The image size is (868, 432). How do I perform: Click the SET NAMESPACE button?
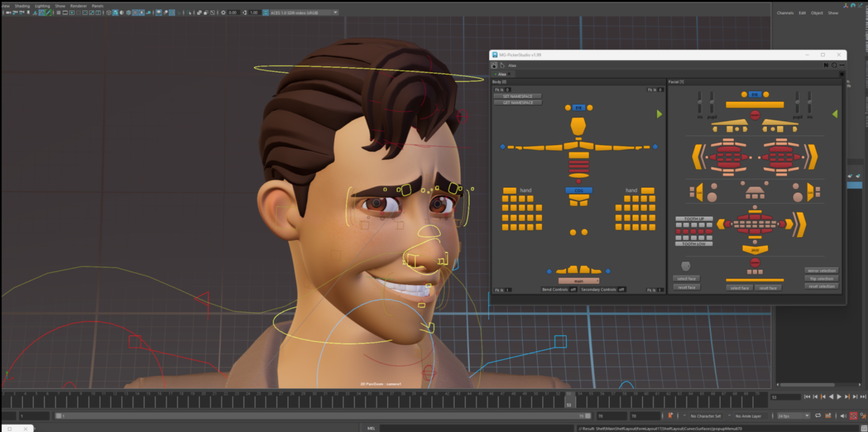[517, 96]
